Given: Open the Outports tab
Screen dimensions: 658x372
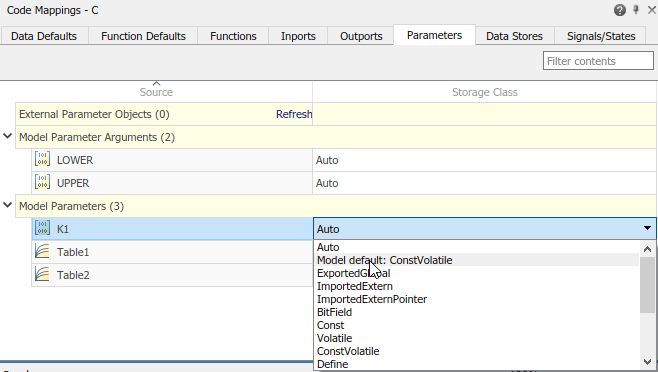Looking at the screenshot, I should pos(361,36).
